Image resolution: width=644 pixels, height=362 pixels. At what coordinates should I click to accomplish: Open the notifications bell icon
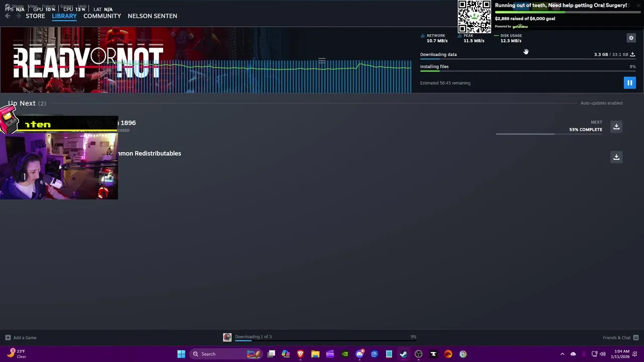(x=635, y=354)
